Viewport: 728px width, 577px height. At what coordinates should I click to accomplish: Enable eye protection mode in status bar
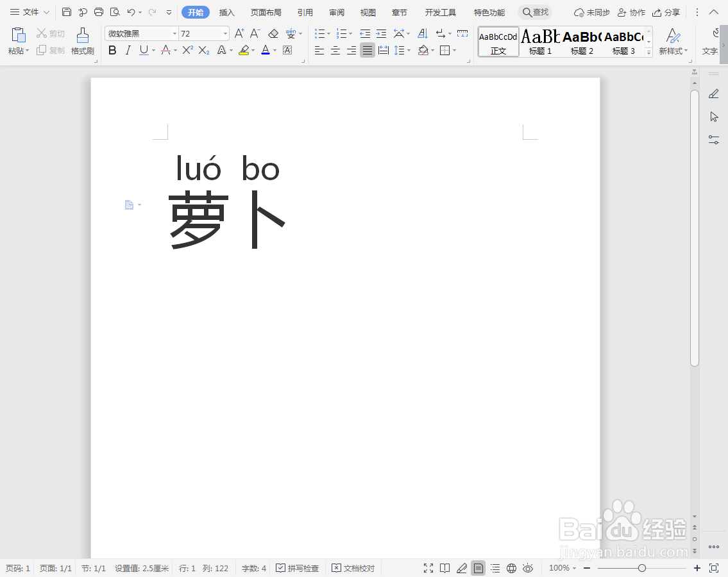[528, 568]
